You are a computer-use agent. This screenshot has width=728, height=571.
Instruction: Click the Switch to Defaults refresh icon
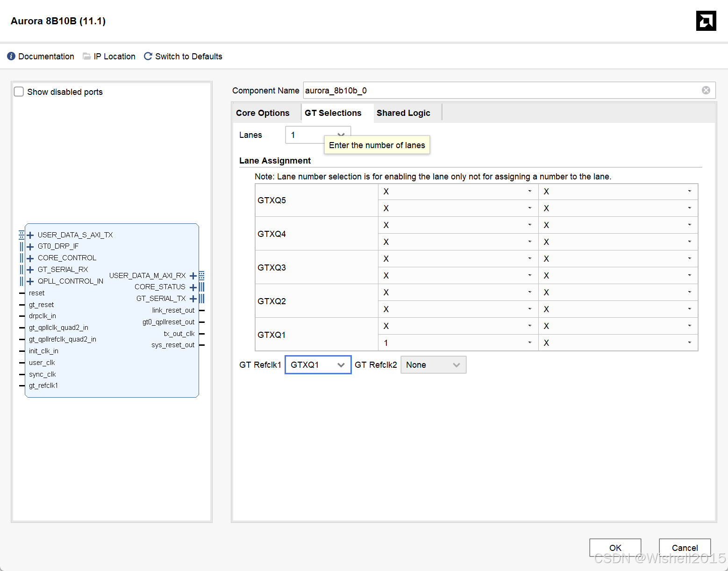(148, 56)
